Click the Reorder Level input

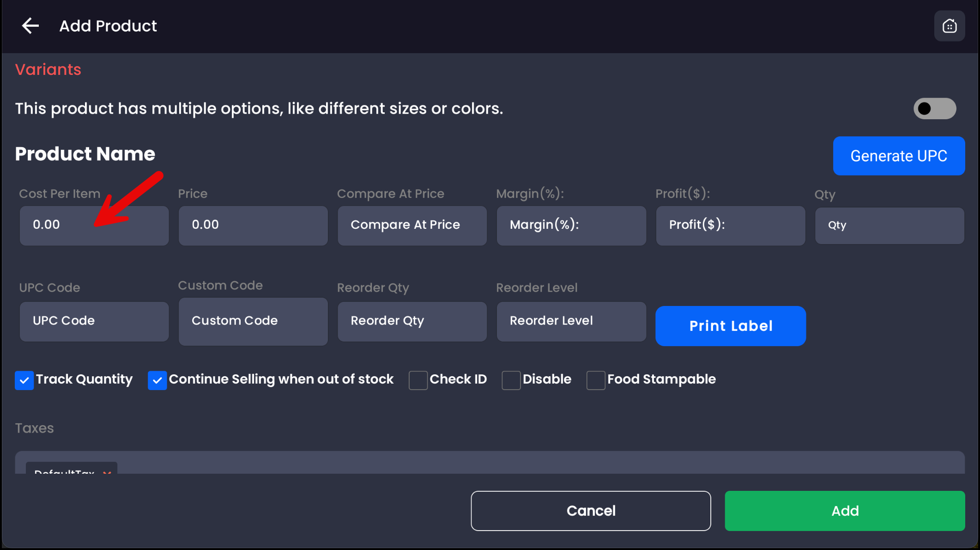[x=571, y=321]
